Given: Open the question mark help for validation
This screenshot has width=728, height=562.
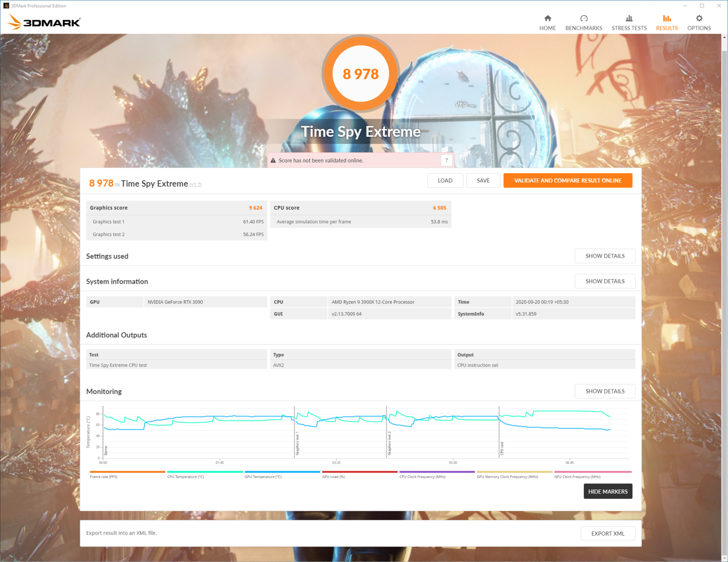Looking at the screenshot, I should click(x=447, y=160).
